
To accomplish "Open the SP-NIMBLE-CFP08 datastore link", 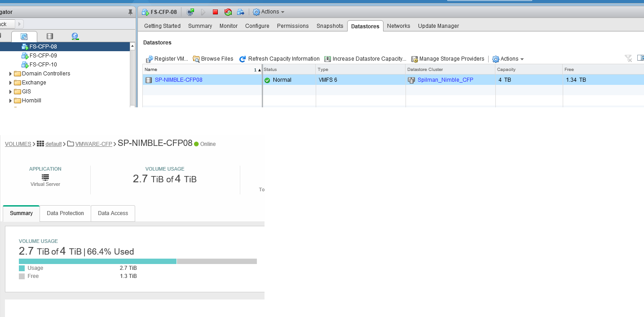I will 179,80.
